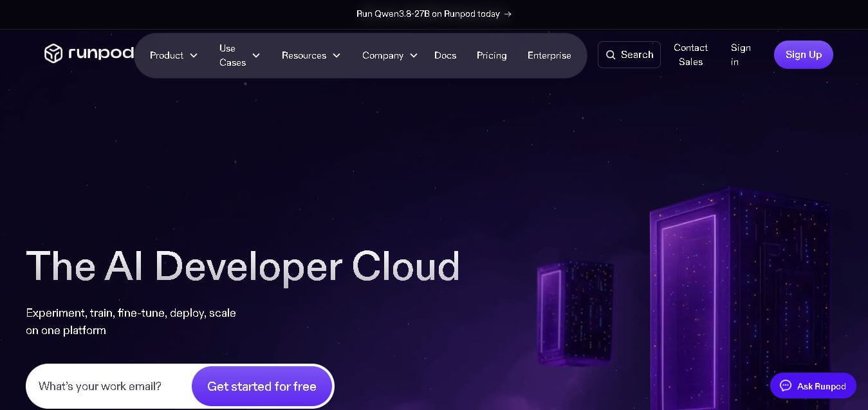This screenshot has height=410, width=868.
Task: Expand the Resources chevron
Action: 337,55
